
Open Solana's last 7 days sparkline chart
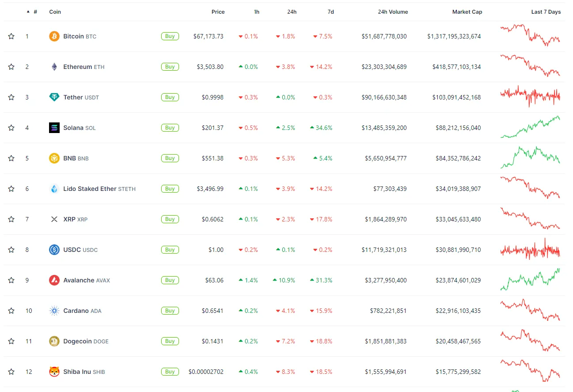[x=530, y=127]
